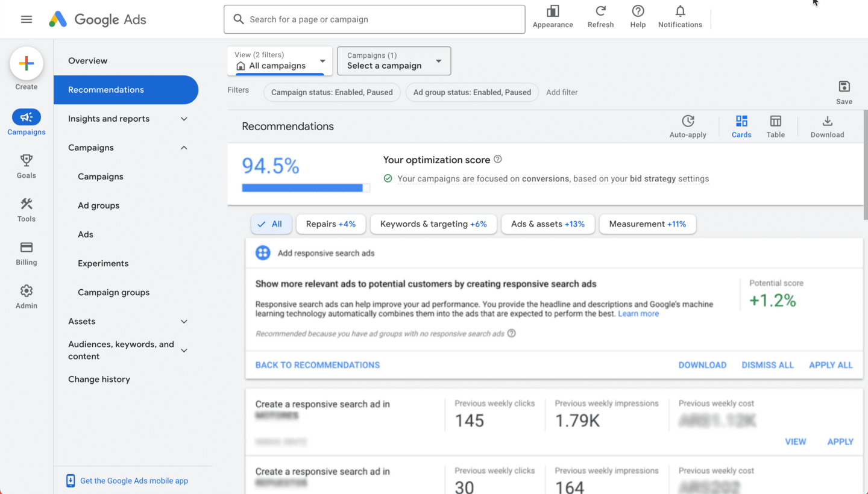Open the hamburger main menu
Viewport: 868px width, 494px height.
27,19
